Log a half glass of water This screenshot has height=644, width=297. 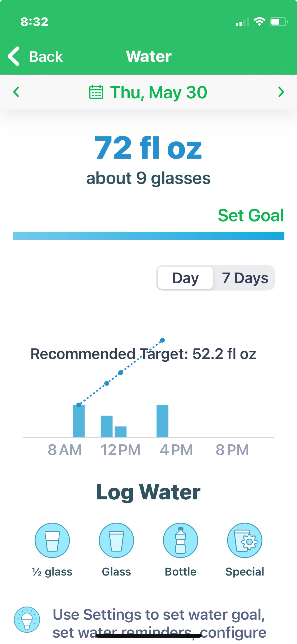[x=52, y=541]
